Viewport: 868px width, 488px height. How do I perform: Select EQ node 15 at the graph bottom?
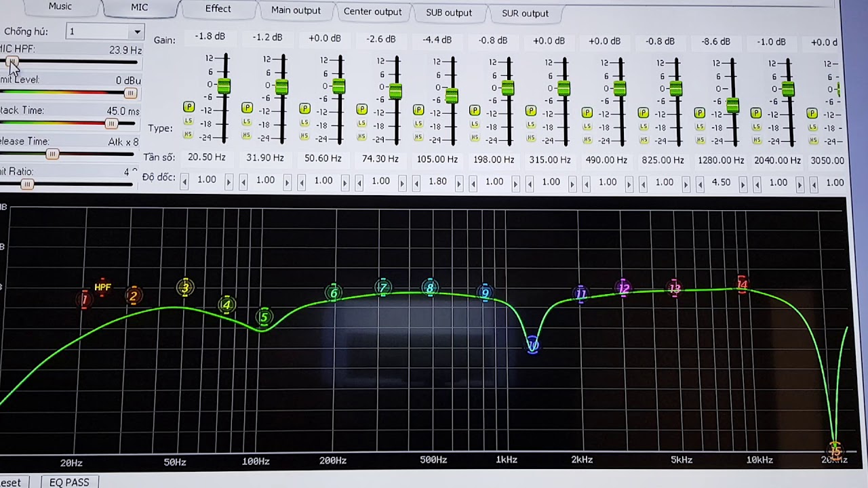(835, 450)
